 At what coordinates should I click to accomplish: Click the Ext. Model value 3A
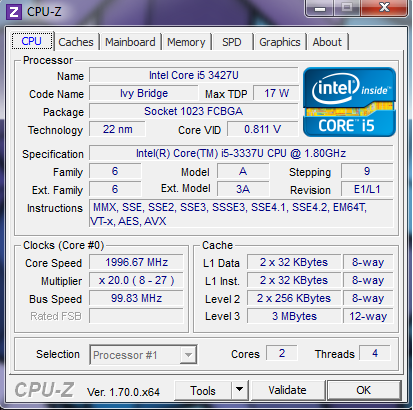pos(243,189)
